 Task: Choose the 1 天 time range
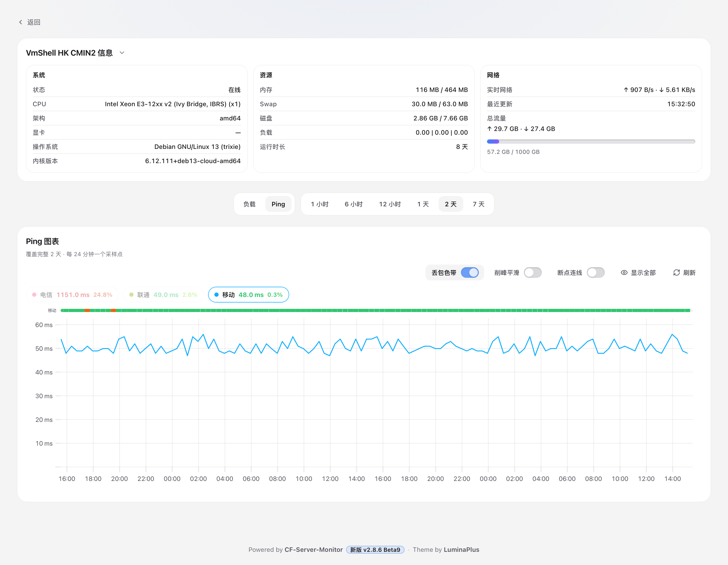click(423, 204)
